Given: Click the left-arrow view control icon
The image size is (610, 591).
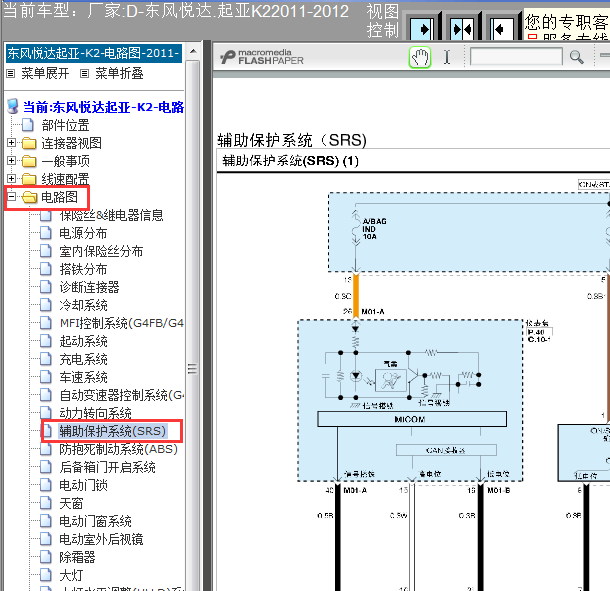Looking at the screenshot, I should (x=501, y=29).
